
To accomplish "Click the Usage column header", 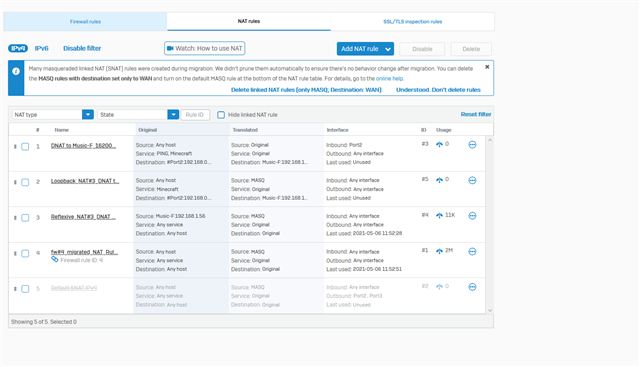I will click(x=444, y=130).
